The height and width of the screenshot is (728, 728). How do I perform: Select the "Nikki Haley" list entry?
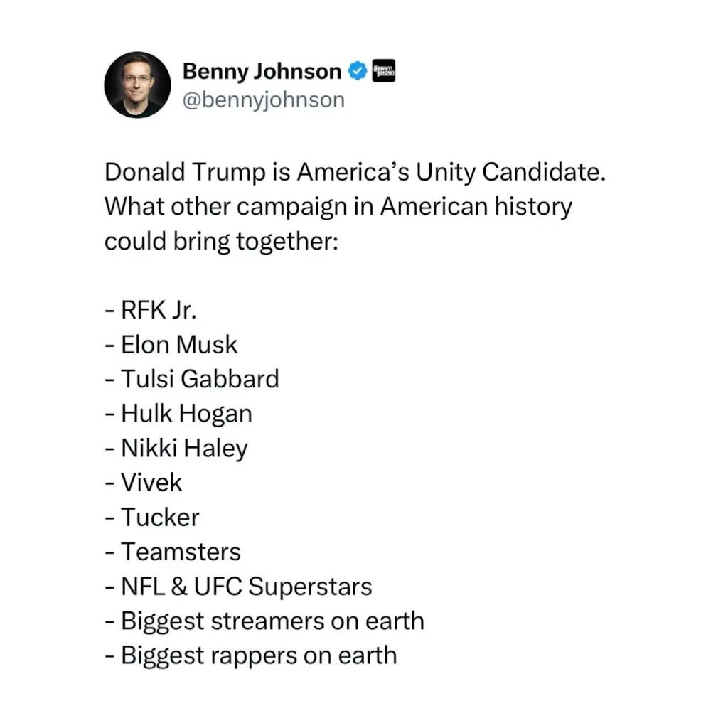(183, 448)
